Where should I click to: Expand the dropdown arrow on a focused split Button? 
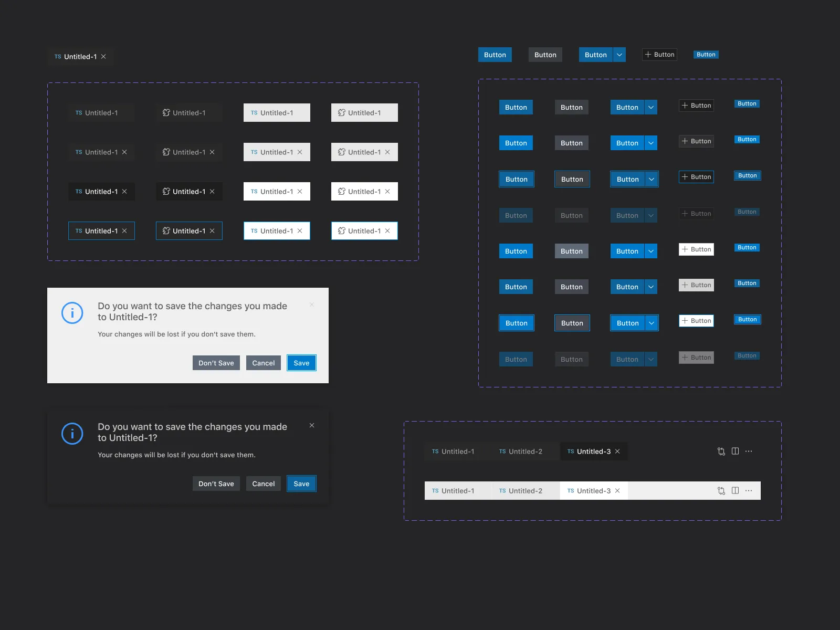pyautogui.click(x=651, y=178)
